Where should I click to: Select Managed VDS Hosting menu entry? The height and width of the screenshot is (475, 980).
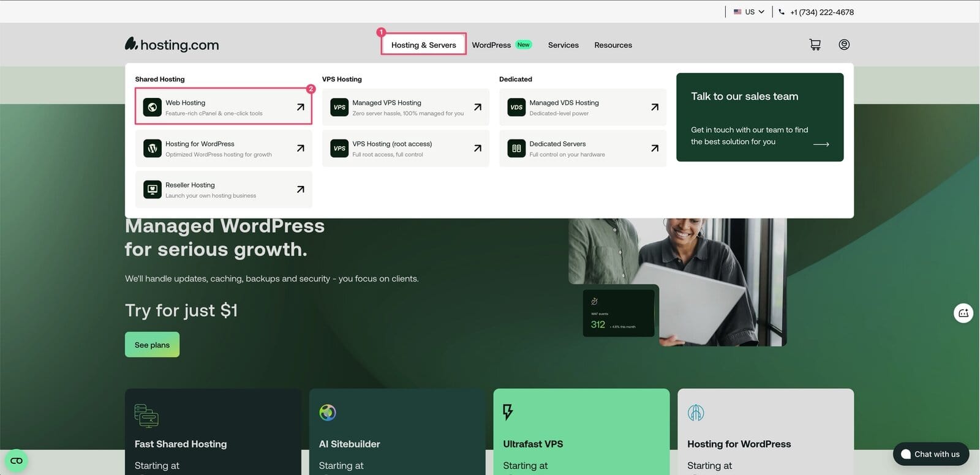pos(582,107)
